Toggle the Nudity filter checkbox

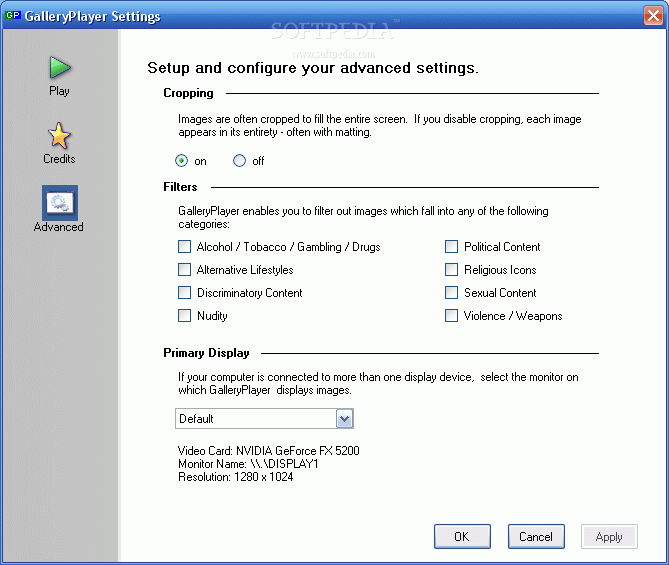[x=184, y=316]
